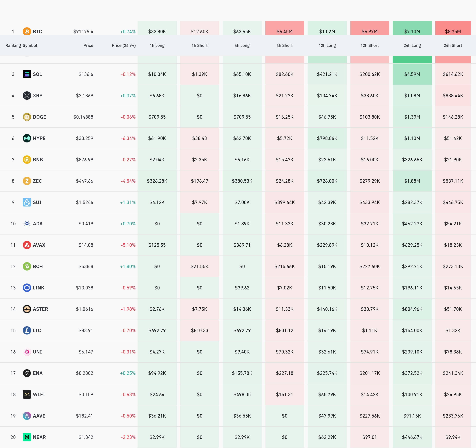Click the HYPE token icon

[x=27, y=138]
